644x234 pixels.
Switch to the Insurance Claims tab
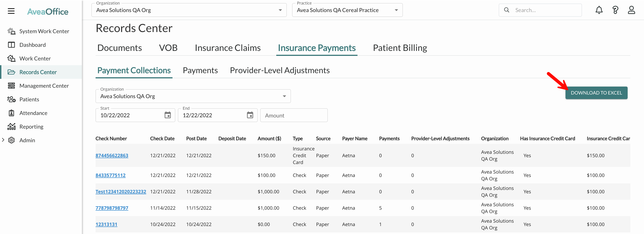pyautogui.click(x=228, y=48)
